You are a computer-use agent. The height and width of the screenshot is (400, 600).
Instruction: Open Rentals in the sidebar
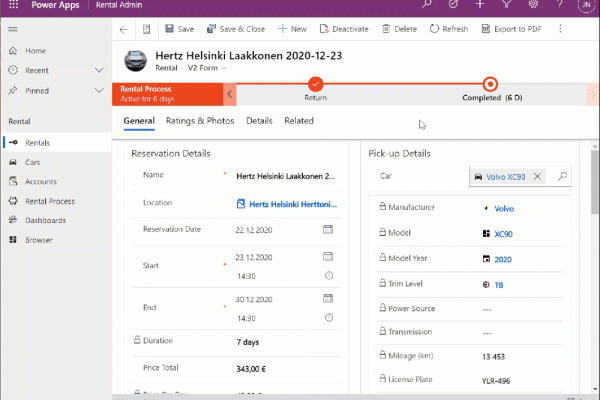(56, 143)
